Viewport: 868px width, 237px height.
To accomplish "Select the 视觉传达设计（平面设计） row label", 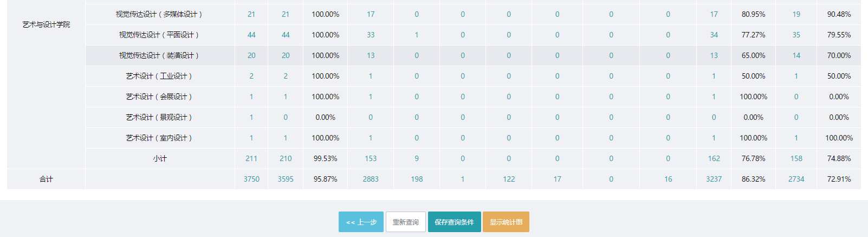I will click(x=160, y=35).
